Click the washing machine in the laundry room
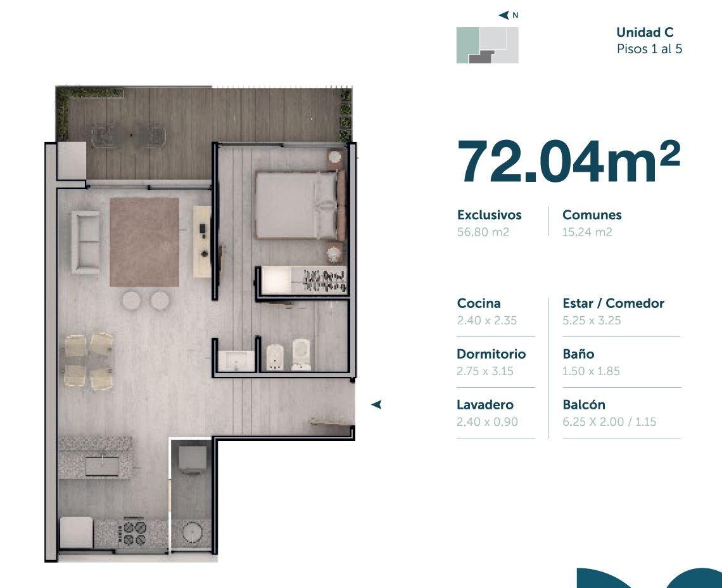Screen dimensions: 722x588 [193, 461]
